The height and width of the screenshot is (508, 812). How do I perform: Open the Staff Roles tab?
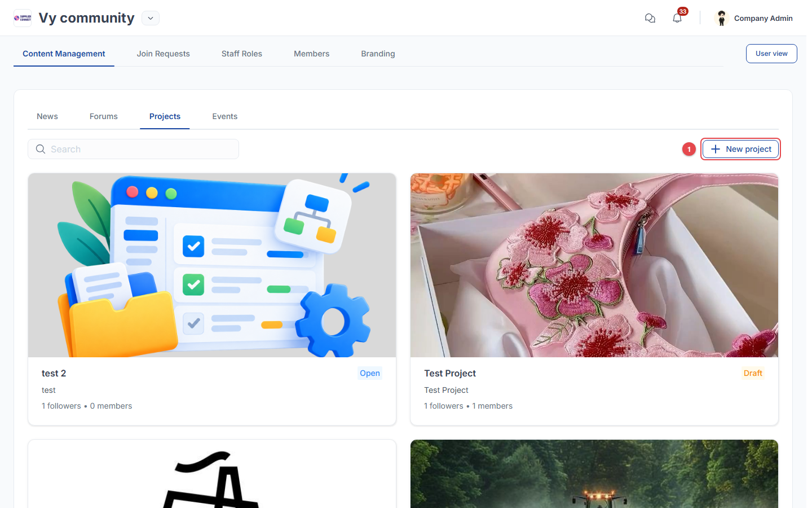(242, 54)
